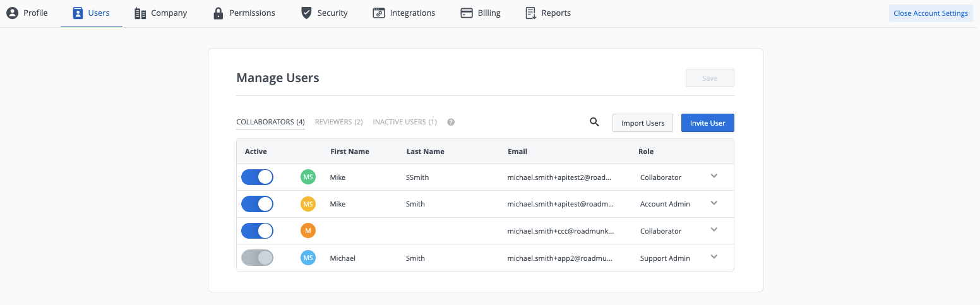
Task: Click the green MS avatar for Mike SSmith
Action: (x=308, y=177)
